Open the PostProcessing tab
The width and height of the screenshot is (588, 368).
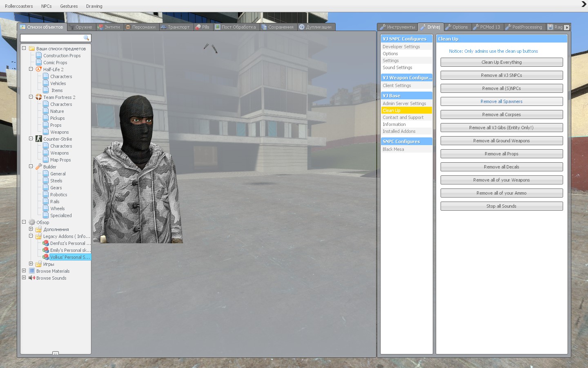pyautogui.click(x=524, y=27)
